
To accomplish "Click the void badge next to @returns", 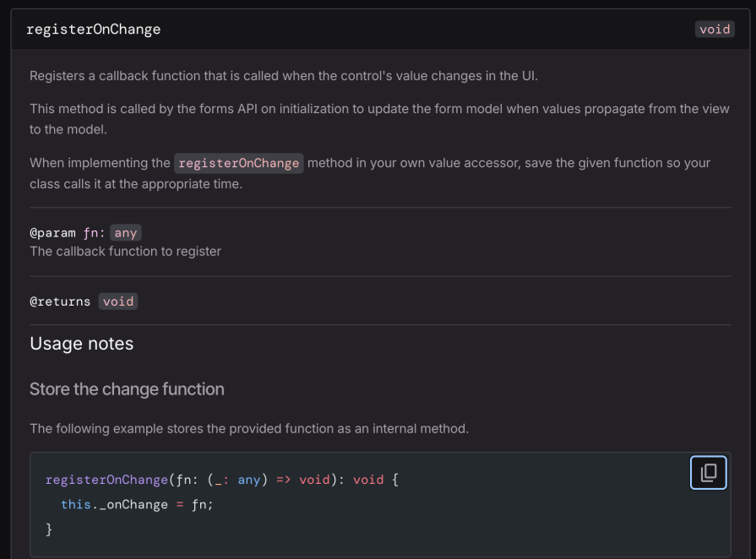I will pos(118,301).
